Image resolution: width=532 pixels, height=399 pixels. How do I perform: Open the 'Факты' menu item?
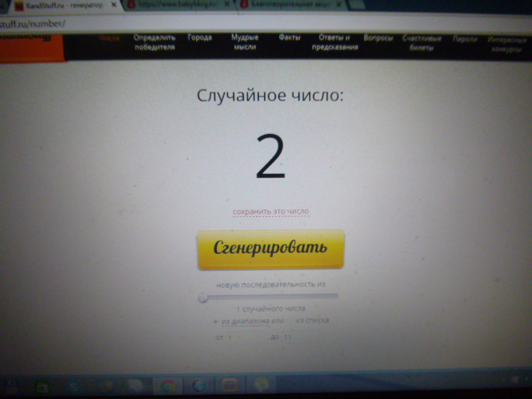[x=289, y=38]
